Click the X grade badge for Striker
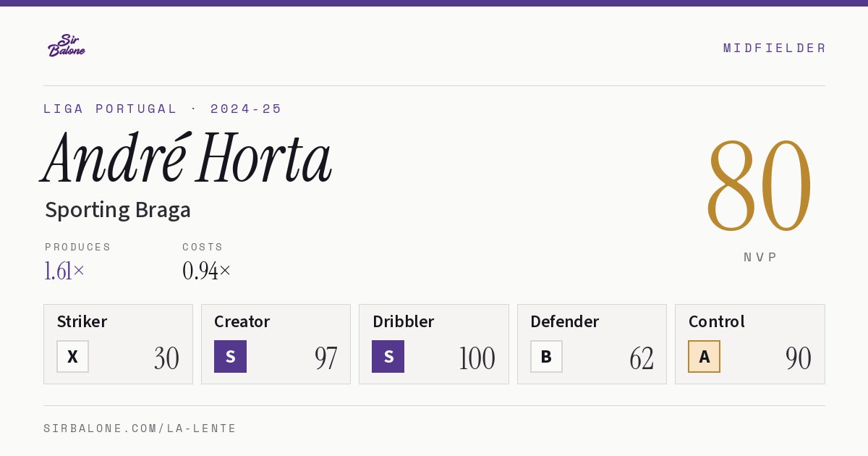The height and width of the screenshot is (456, 868). tap(72, 357)
